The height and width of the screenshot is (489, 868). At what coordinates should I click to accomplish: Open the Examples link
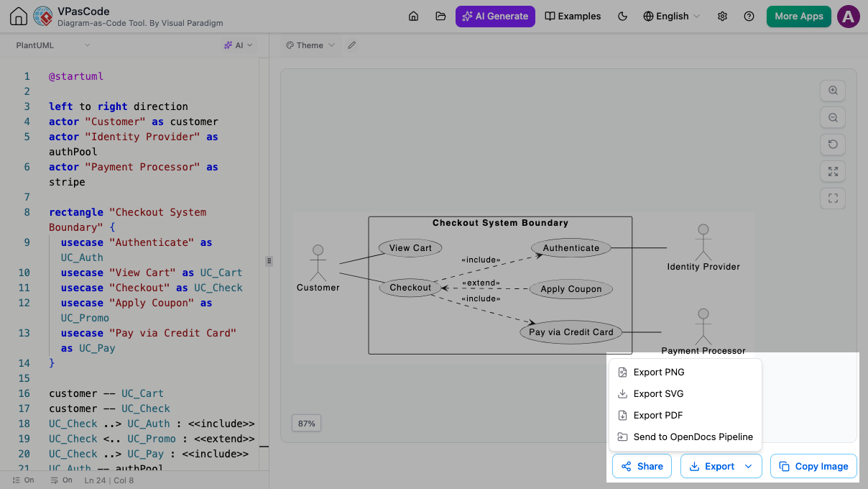[x=573, y=16]
